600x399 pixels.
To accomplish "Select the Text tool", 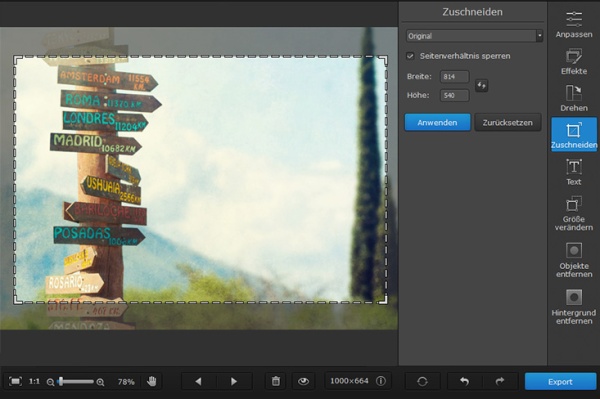I will point(574,172).
